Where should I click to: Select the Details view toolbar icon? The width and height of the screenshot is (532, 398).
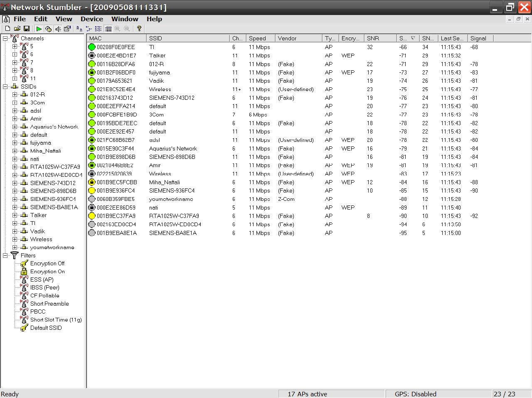pos(108,29)
